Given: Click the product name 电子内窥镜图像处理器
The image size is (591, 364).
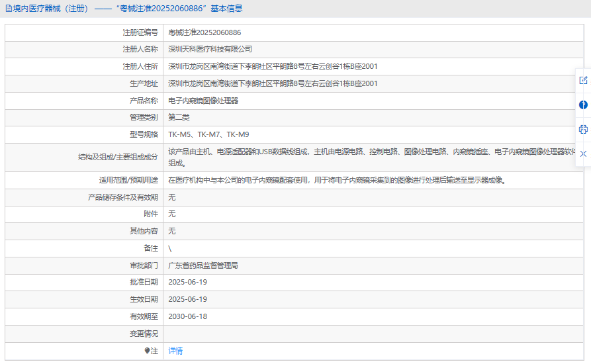Looking at the screenshot, I should [x=203, y=101].
